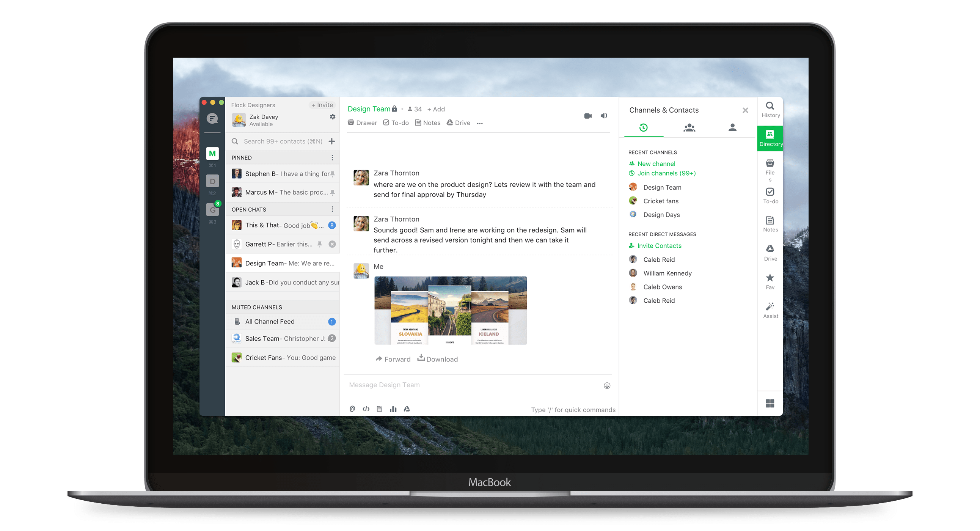Click the video call icon in Design Team

point(588,116)
